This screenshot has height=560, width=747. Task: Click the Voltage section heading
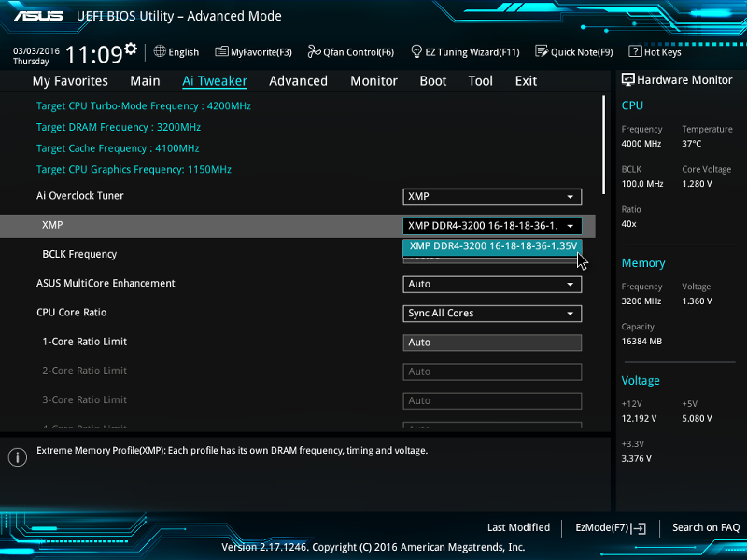[x=641, y=381]
